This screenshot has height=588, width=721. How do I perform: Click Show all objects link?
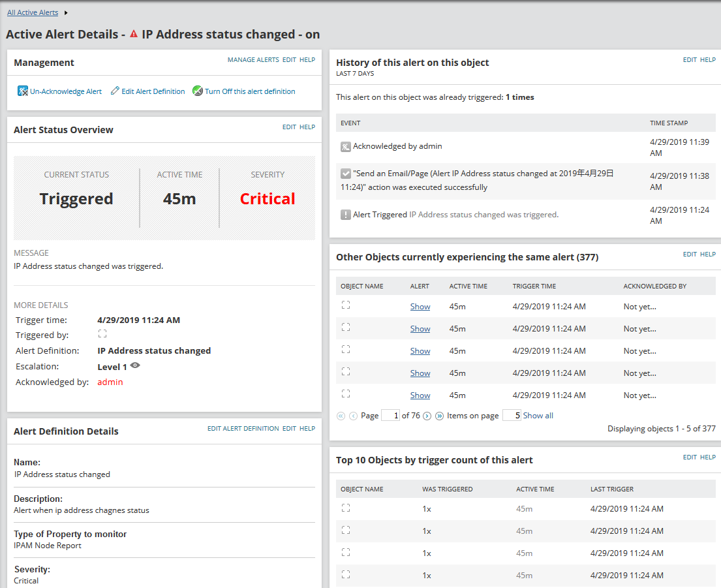pyautogui.click(x=538, y=416)
